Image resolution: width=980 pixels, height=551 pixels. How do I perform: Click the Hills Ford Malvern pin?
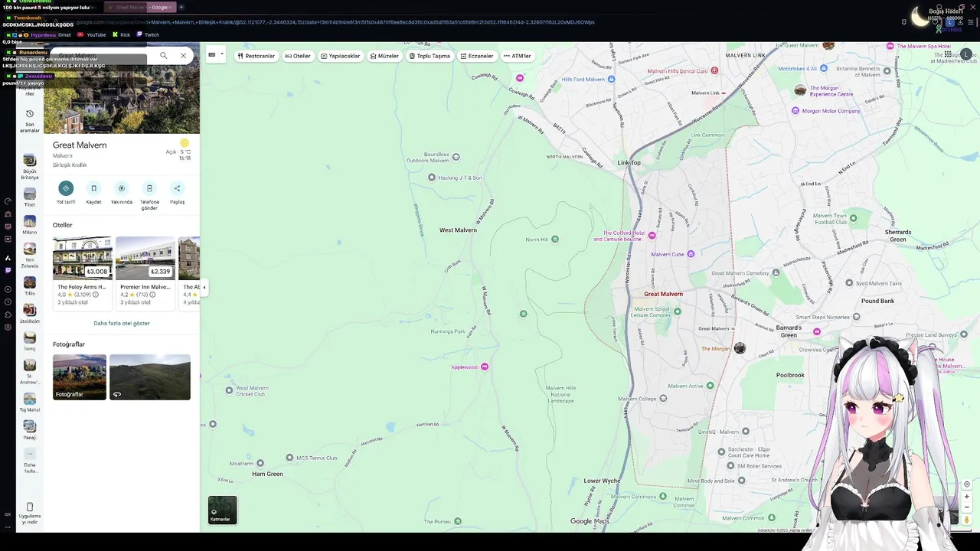click(610, 79)
